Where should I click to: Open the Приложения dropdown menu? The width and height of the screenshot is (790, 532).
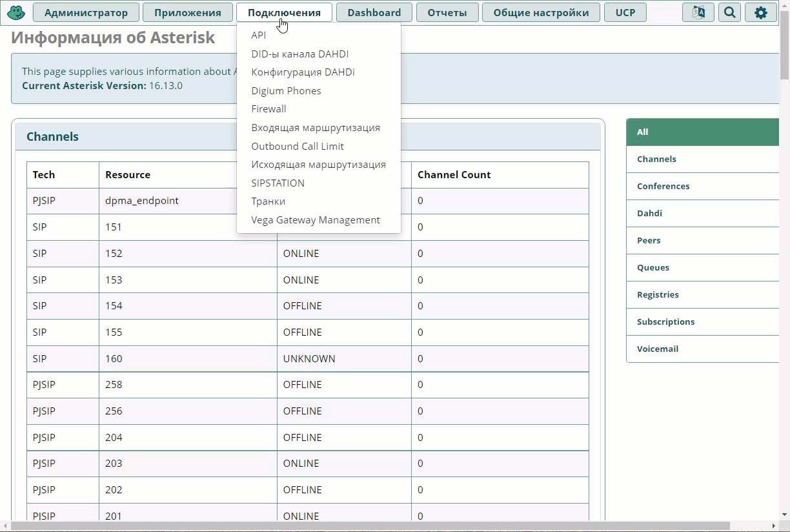tap(187, 12)
